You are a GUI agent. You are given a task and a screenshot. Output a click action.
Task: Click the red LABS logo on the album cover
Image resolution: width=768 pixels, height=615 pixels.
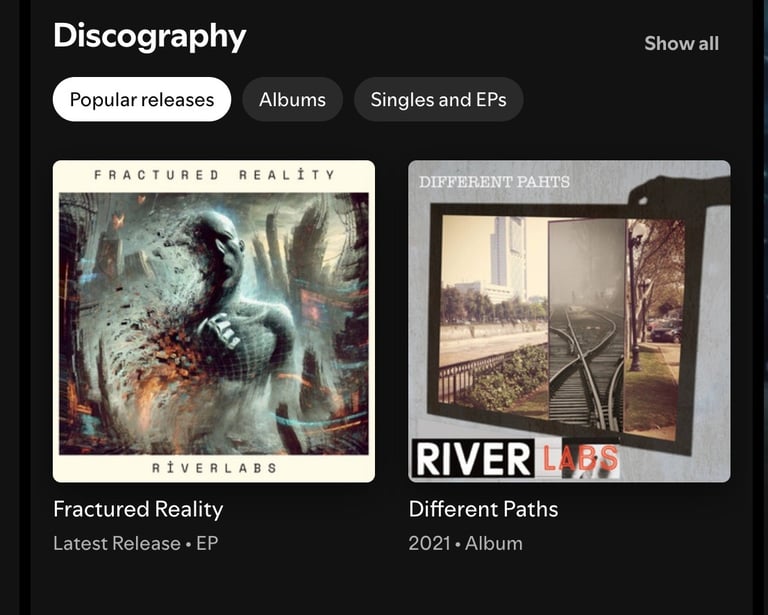click(580, 459)
